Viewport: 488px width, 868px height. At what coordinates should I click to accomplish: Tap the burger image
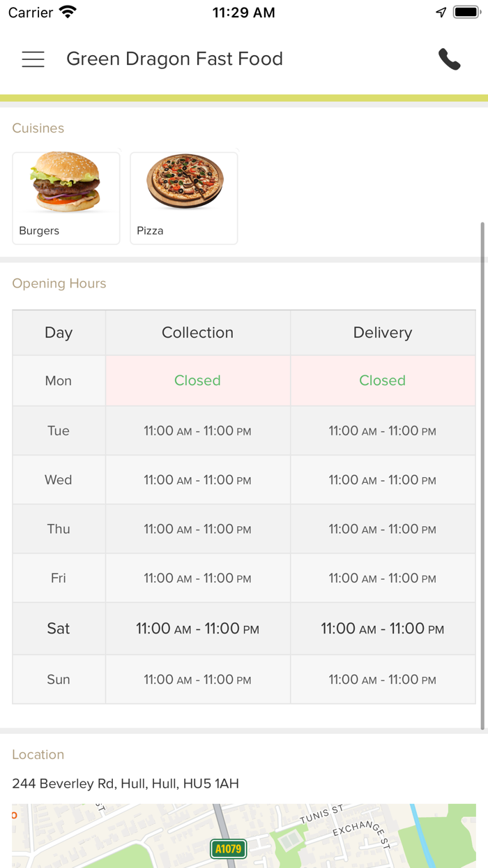(66, 182)
